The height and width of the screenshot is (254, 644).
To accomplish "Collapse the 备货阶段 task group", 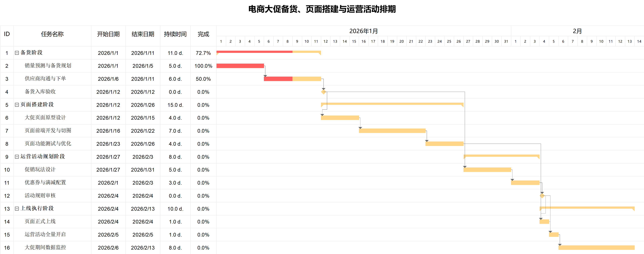I will click(x=17, y=53).
